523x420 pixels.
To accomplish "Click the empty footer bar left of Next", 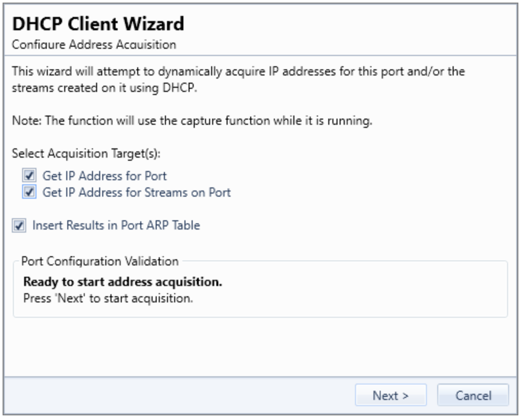I will coord(177,395).
